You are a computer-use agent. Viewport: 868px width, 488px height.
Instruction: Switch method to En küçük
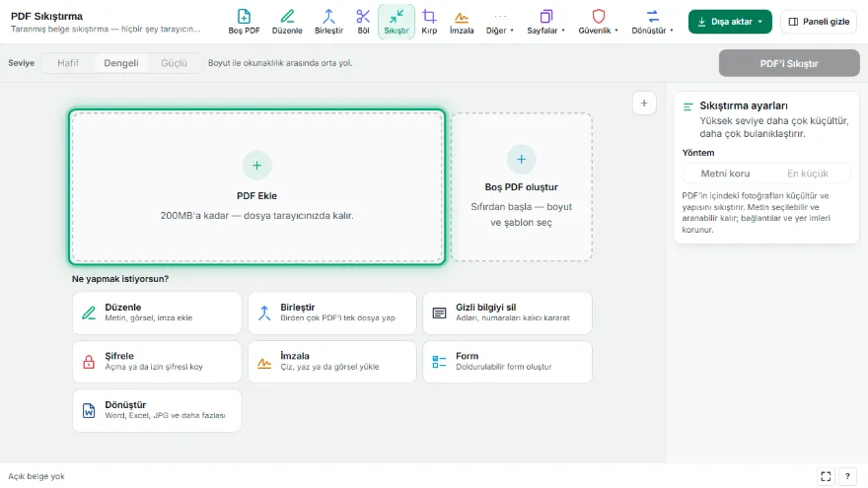808,174
